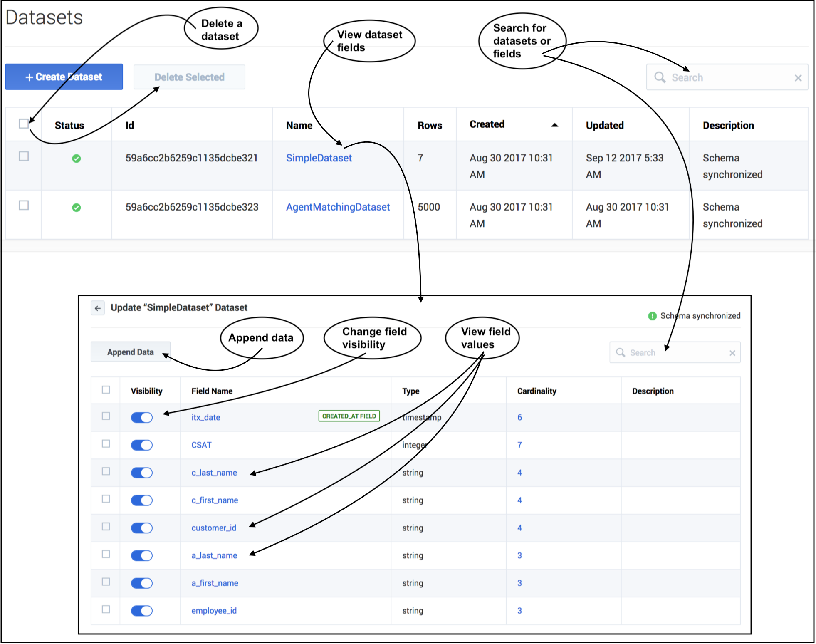Open the AgentMatchingDataset dataset
The image size is (816, 644).
click(x=338, y=207)
